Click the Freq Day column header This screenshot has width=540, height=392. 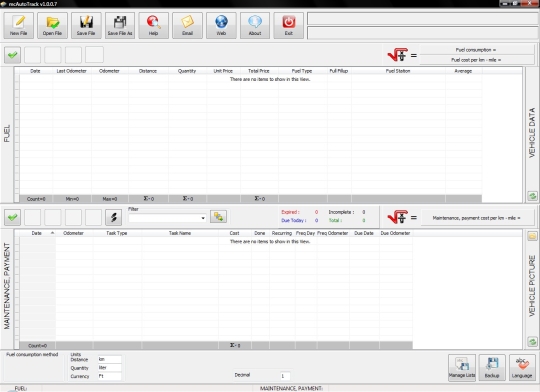pyautogui.click(x=305, y=233)
